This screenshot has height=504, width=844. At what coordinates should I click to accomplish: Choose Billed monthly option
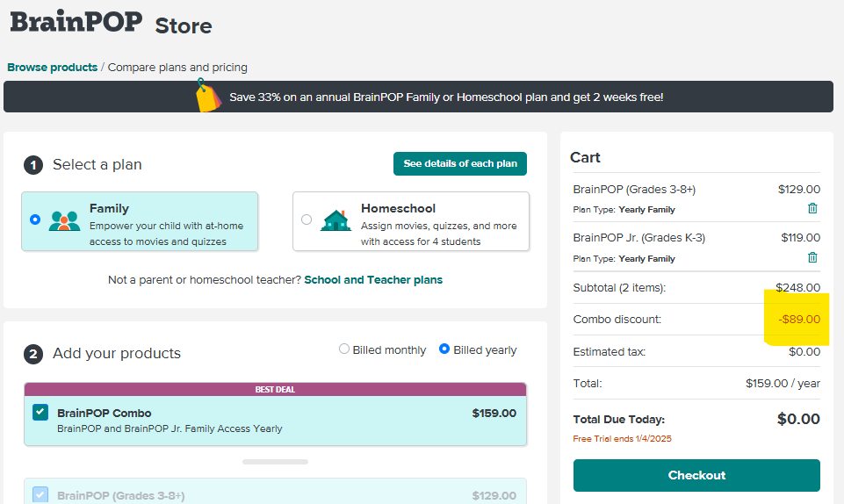[344, 349]
